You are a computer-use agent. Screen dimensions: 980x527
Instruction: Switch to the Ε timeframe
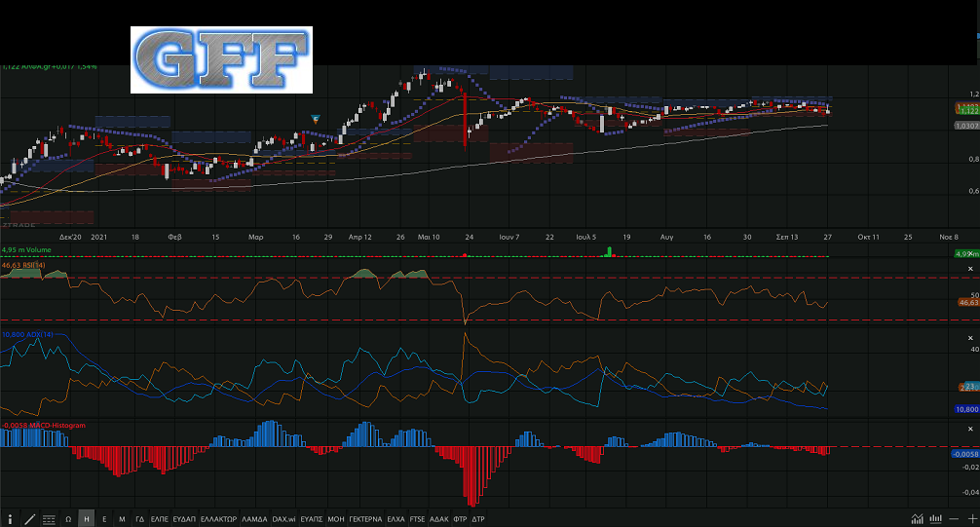tap(104, 519)
